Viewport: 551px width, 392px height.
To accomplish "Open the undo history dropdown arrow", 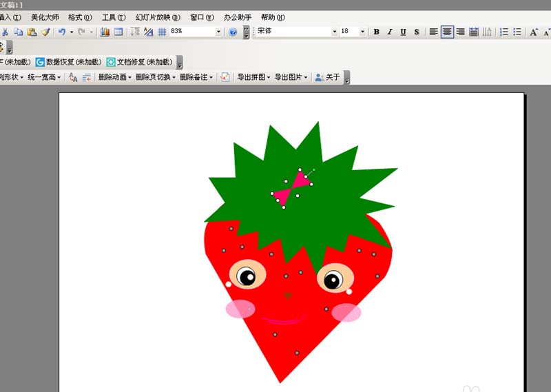I will [72, 32].
